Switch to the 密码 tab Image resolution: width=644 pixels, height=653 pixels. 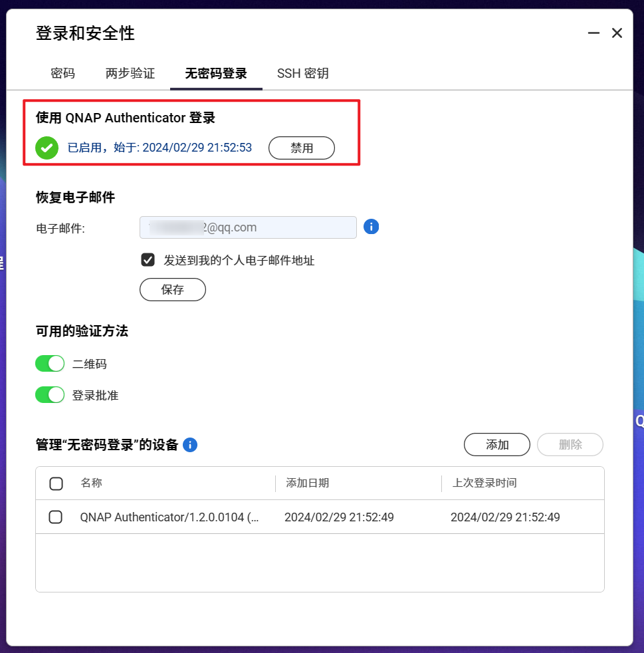(62, 73)
